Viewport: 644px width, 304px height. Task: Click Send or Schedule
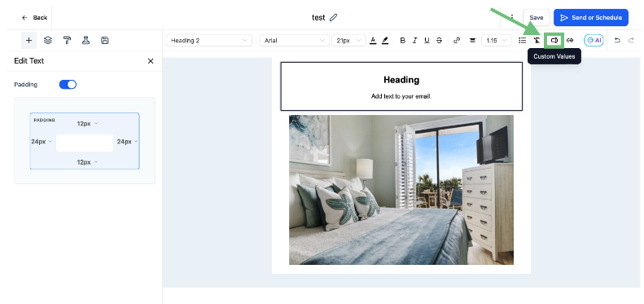tap(591, 18)
